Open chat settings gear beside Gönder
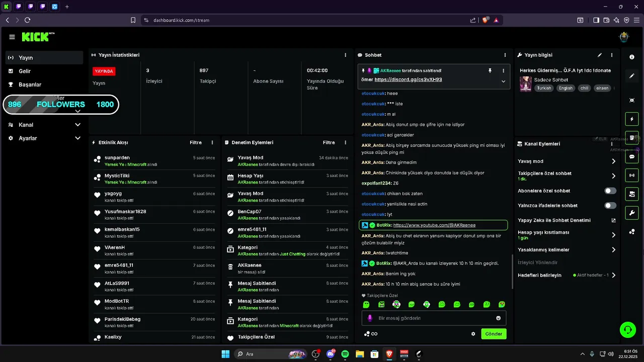644x362 pixels. pyautogui.click(x=473, y=334)
